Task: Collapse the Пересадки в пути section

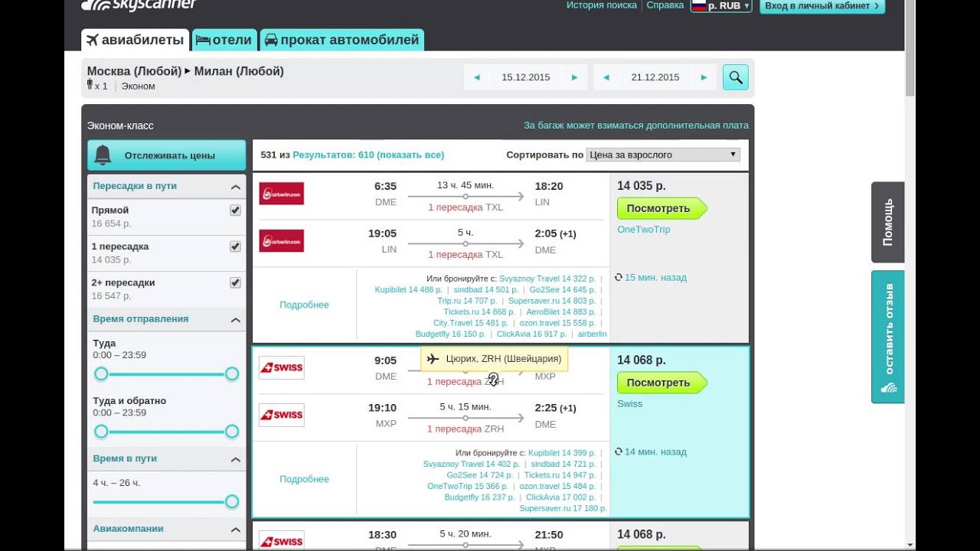Action: 236,187
